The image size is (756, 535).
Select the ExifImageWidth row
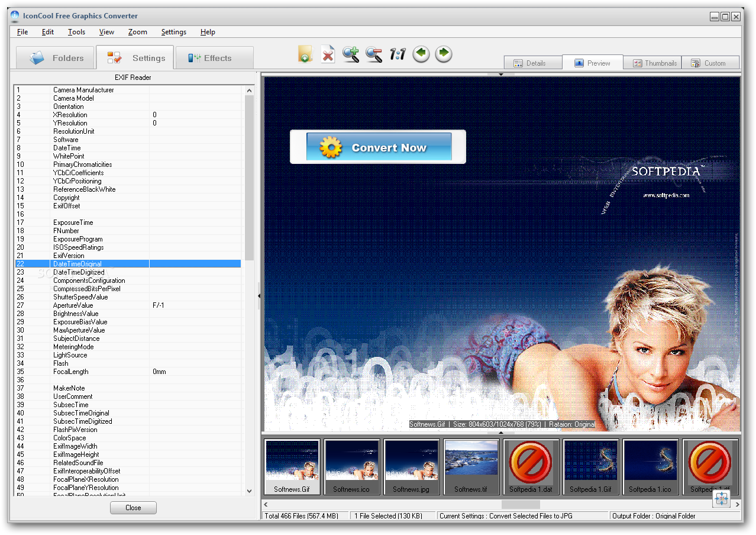pyautogui.click(x=128, y=446)
